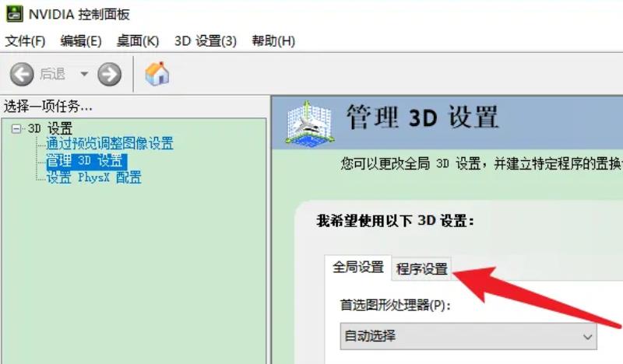Click the back arrow button
Image resolution: width=623 pixels, height=364 pixels.
22,74
